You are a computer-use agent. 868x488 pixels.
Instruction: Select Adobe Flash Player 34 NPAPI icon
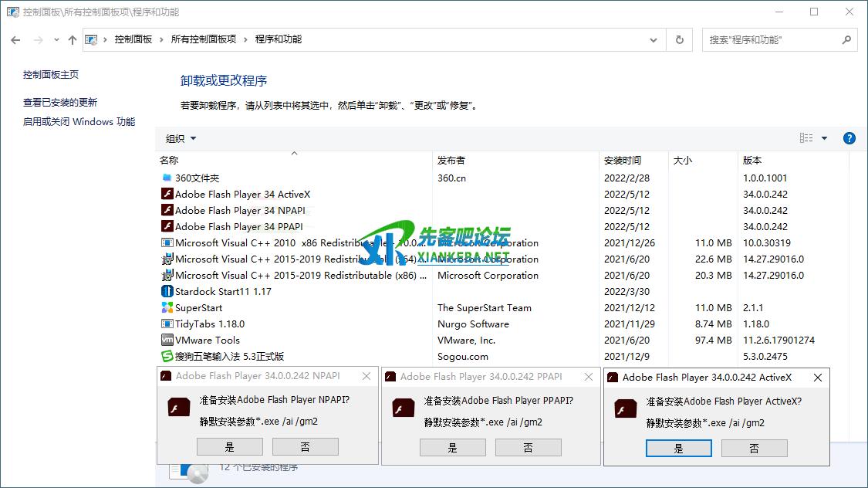pos(167,210)
